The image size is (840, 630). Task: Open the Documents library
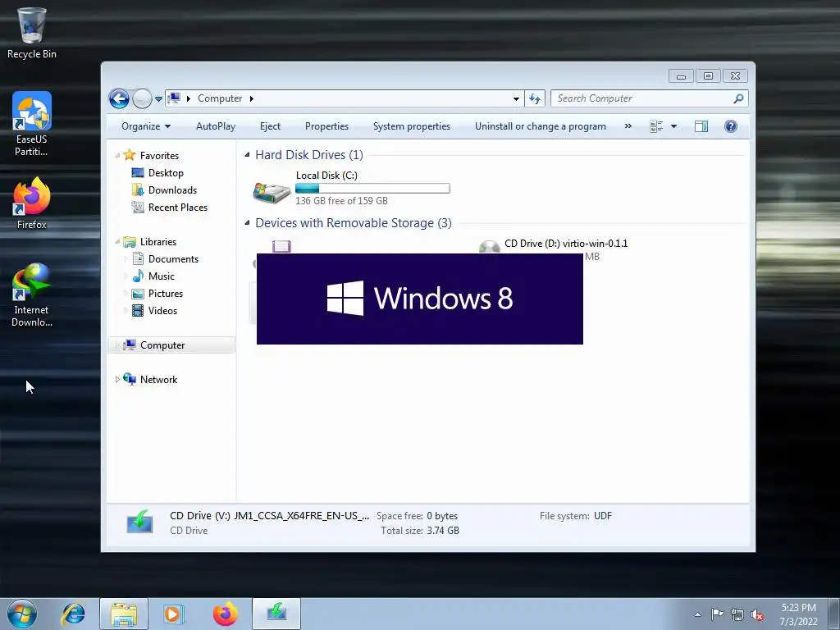point(173,259)
